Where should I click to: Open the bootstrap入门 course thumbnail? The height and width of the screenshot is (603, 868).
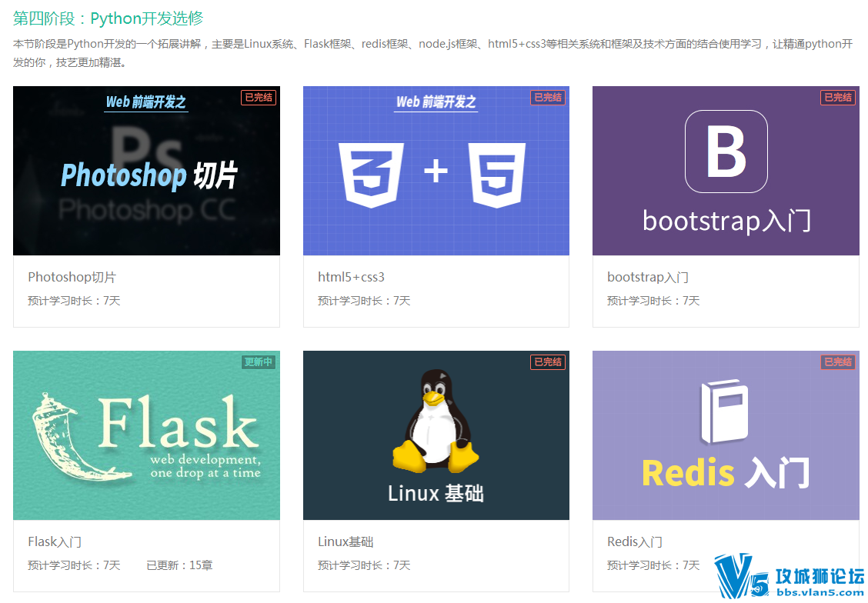click(x=726, y=171)
